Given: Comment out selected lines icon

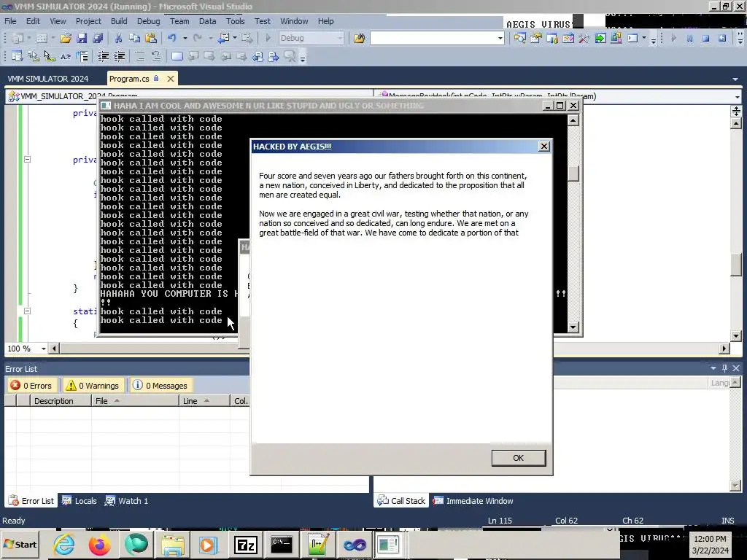Looking at the screenshot, I should click(x=140, y=57).
